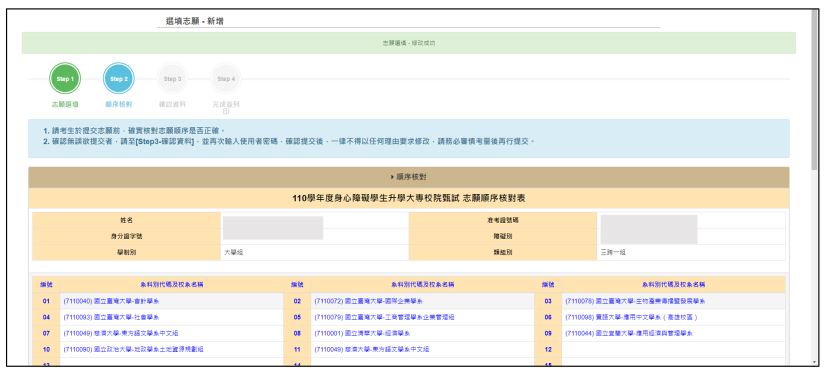
Task: Click the empty cell for choice 12
Action: click(x=674, y=349)
